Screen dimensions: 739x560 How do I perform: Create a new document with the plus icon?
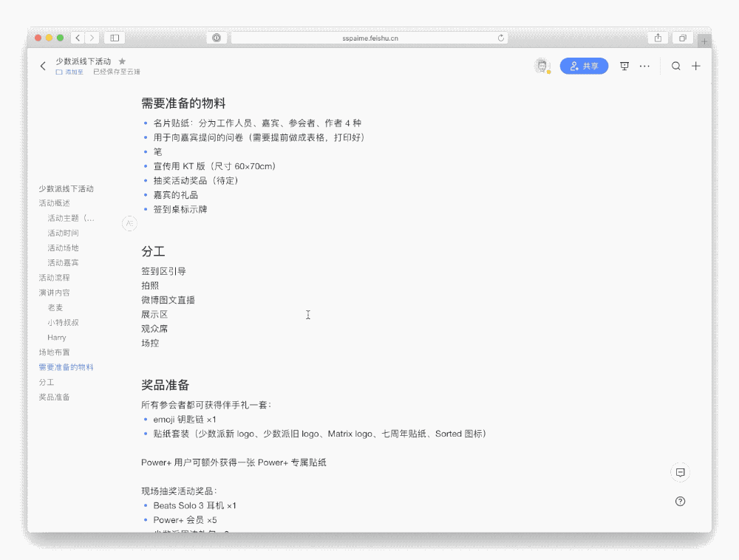coord(695,66)
